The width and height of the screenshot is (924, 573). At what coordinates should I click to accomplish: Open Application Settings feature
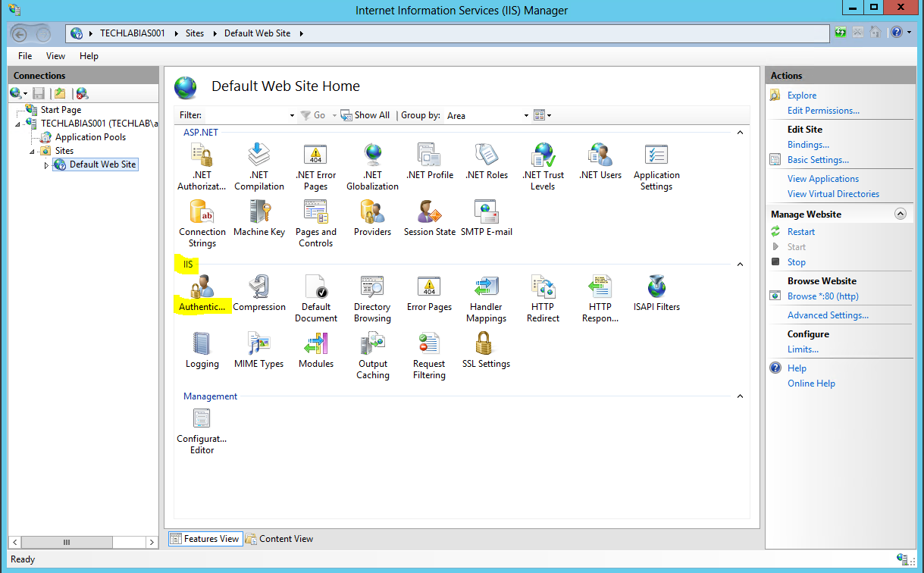point(656,167)
